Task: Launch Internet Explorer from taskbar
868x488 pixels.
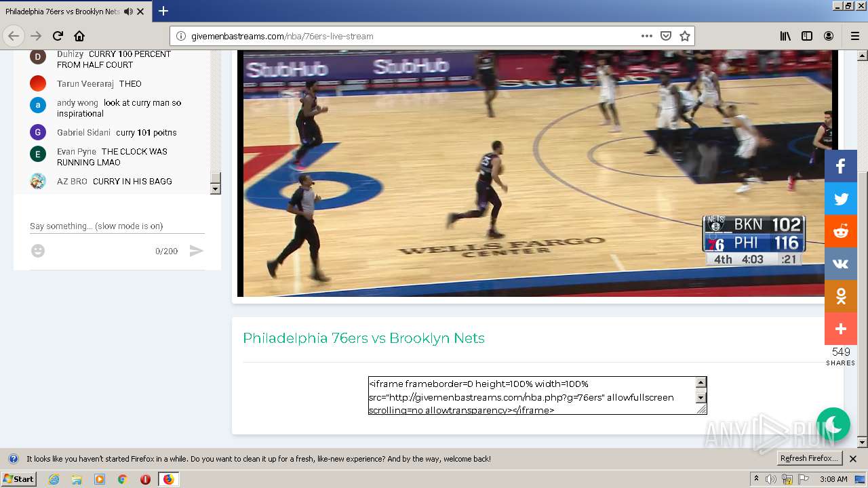Action: (54, 479)
